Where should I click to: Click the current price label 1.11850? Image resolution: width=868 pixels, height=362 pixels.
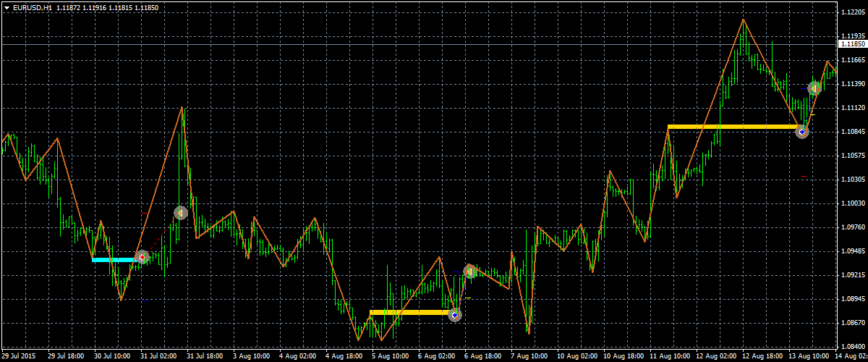pos(852,44)
